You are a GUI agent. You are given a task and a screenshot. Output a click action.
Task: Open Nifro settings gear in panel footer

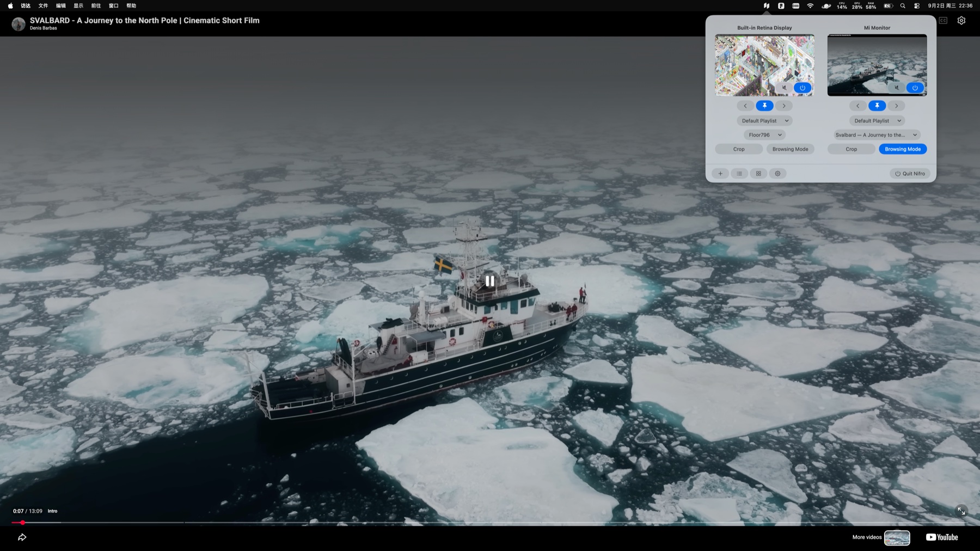(777, 174)
